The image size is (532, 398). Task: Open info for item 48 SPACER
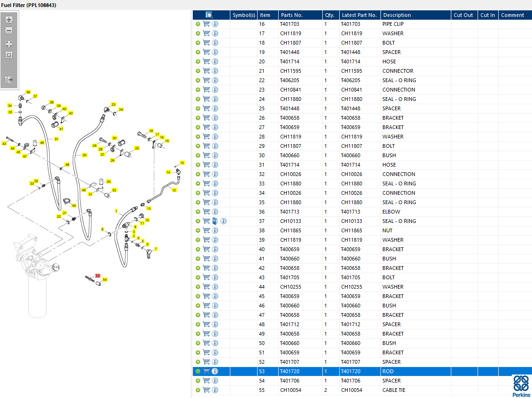tap(215, 324)
